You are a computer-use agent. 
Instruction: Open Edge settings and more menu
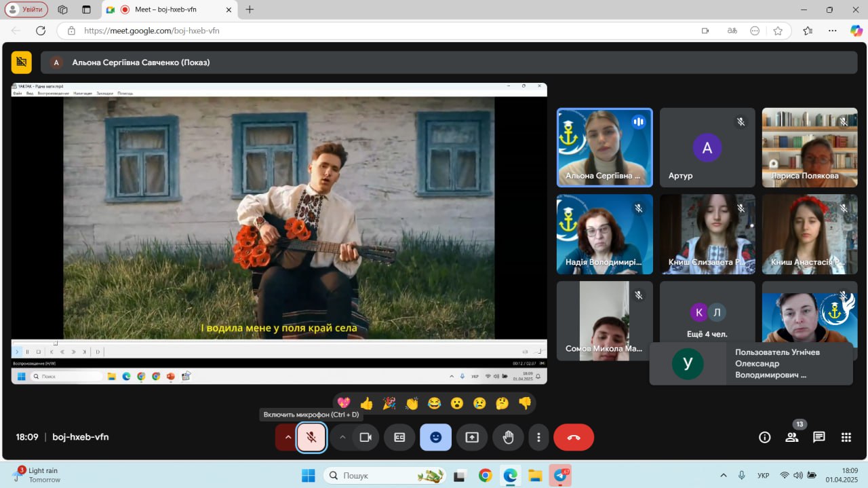pyautogui.click(x=833, y=31)
